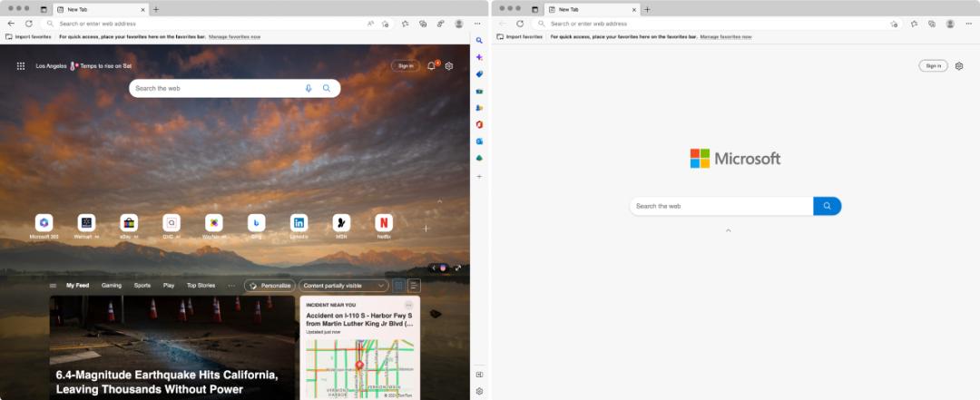Image resolution: width=980 pixels, height=400 pixels.
Task: Open tab actions menu in the left window
Action: [x=44, y=9]
